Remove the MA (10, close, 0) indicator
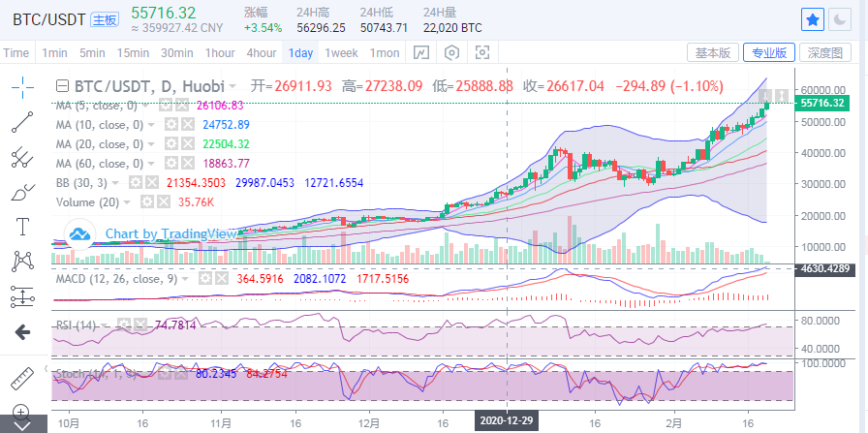Viewport: 868px width, 433px height. pos(188,125)
